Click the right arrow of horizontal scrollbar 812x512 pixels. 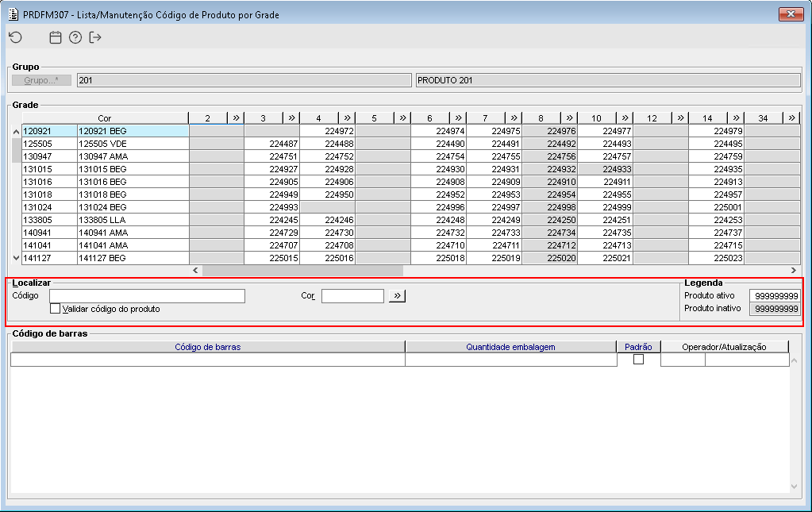[x=794, y=270]
